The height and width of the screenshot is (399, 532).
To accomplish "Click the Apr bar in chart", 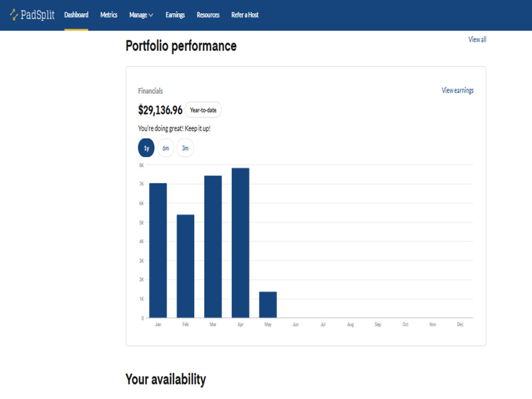I will [x=240, y=243].
